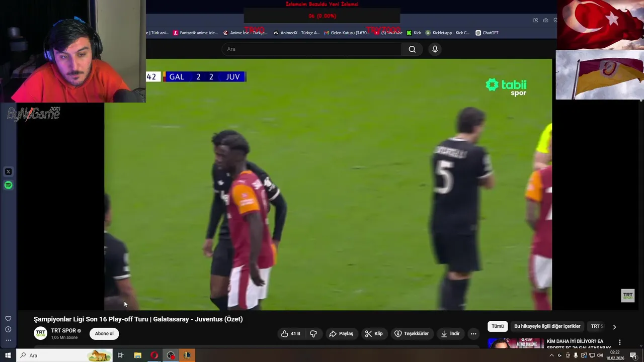The height and width of the screenshot is (362, 644).
Task: Click the snapshot camera icon in address bar
Action: (546, 20)
